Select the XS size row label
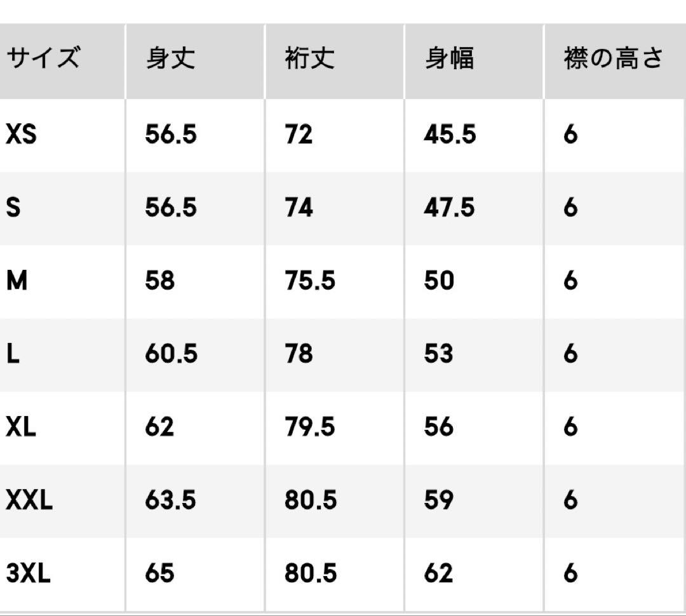The width and height of the screenshot is (686, 616). (x=21, y=135)
